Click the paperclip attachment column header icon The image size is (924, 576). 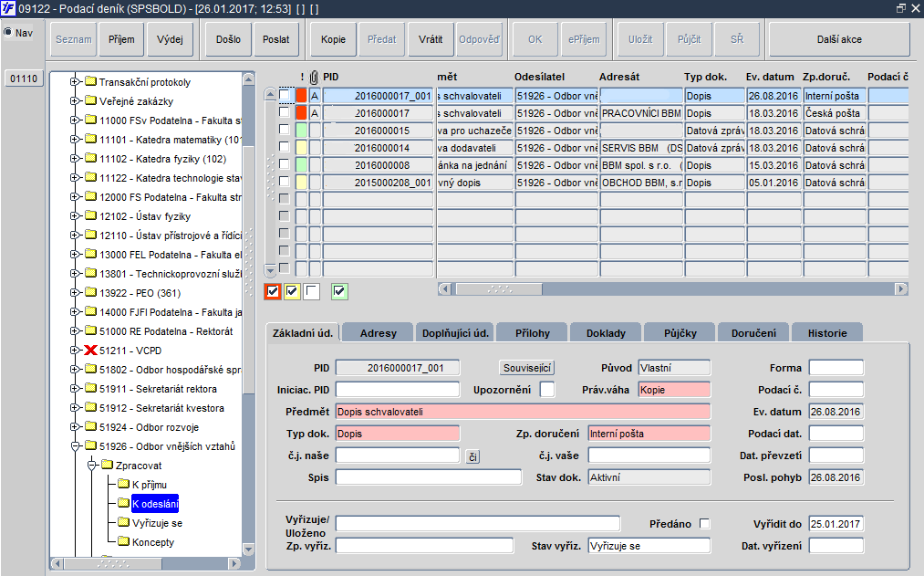click(x=315, y=77)
